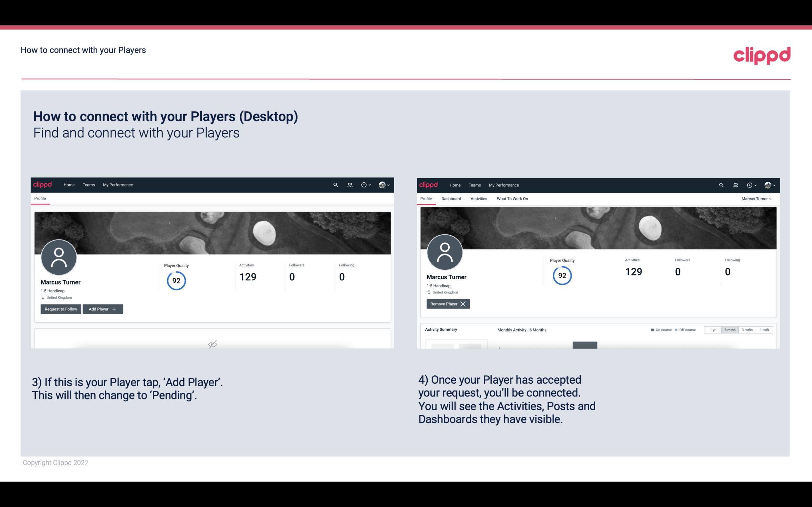Select the 'Dashboard' tab in right panel
The width and height of the screenshot is (812, 507).
(x=451, y=199)
